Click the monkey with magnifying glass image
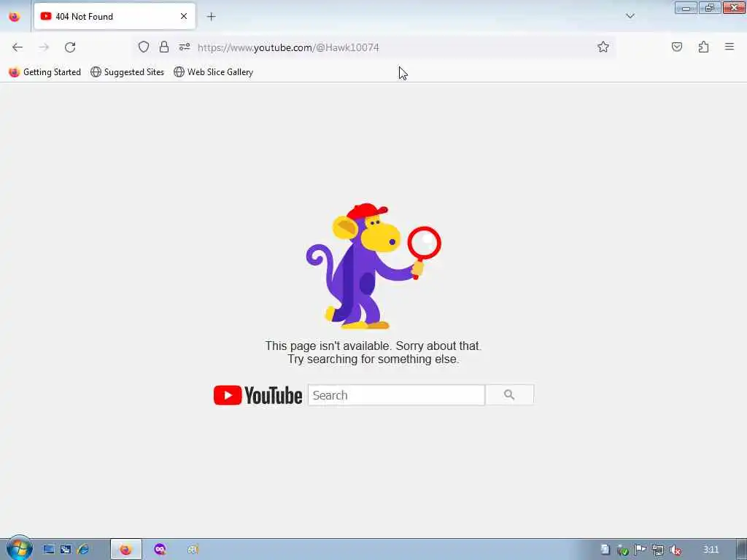This screenshot has width=747, height=560. (x=373, y=266)
